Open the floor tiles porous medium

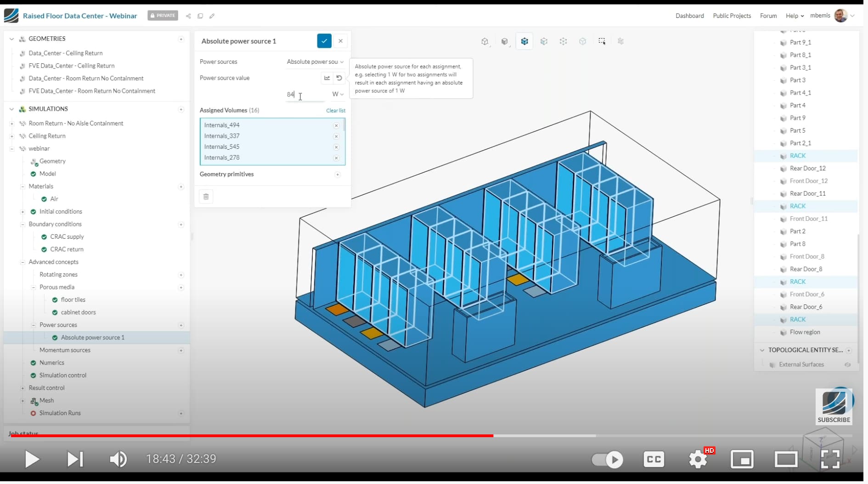73,300
